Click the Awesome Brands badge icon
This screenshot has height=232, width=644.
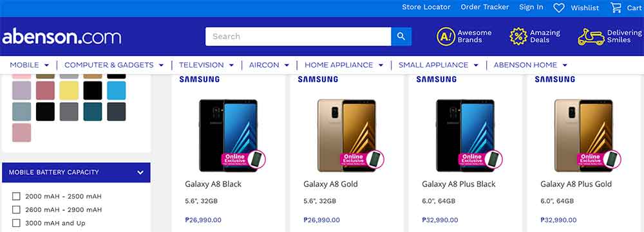point(446,37)
